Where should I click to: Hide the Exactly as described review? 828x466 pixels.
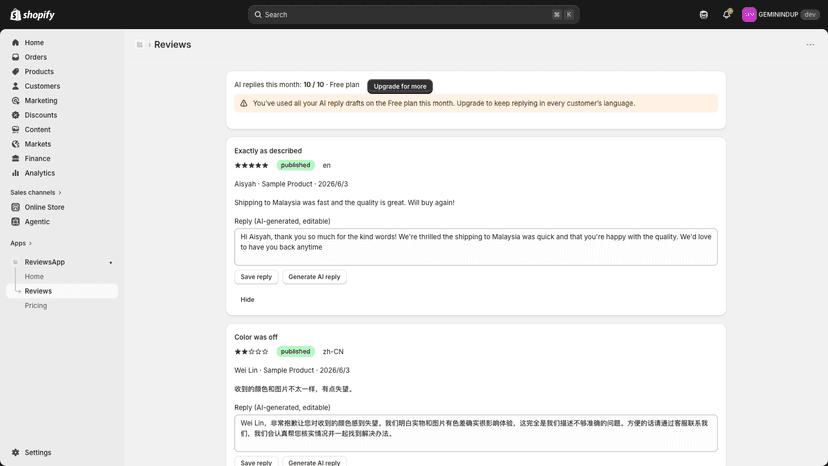click(x=247, y=300)
